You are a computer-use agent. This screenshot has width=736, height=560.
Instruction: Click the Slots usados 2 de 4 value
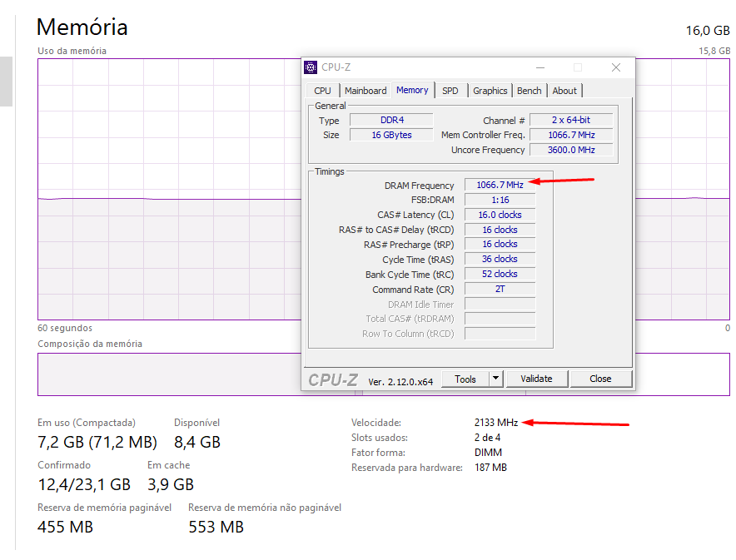pos(487,438)
